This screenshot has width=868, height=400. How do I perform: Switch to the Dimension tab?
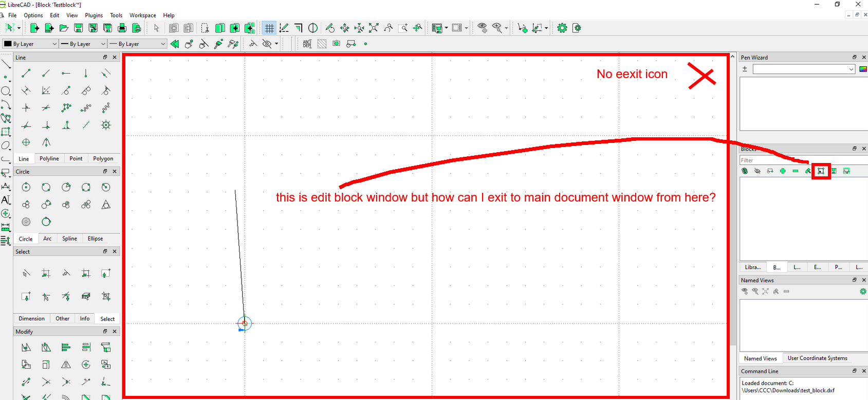pyautogui.click(x=32, y=319)
